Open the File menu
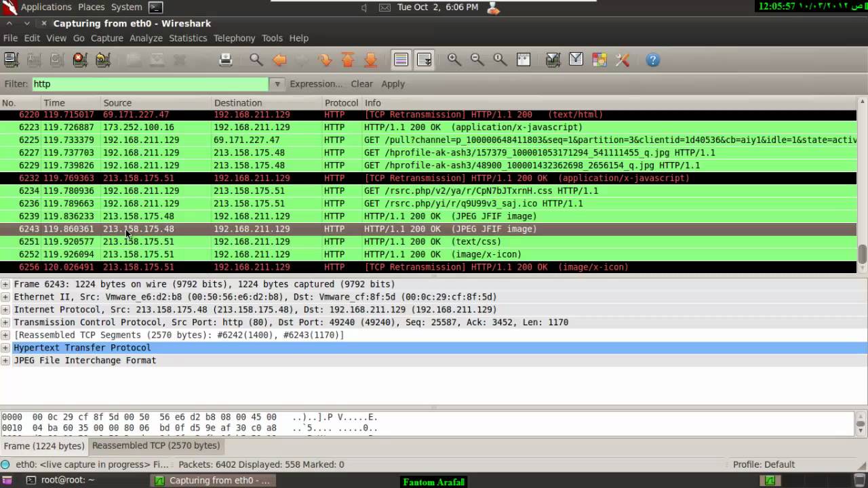868x488 pixels. click(10, 38)
